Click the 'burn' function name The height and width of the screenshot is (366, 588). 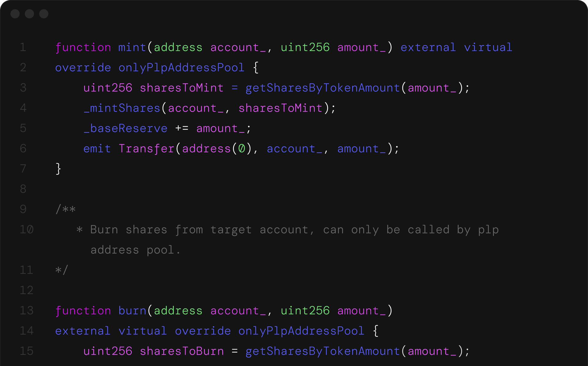click(132, 311)
